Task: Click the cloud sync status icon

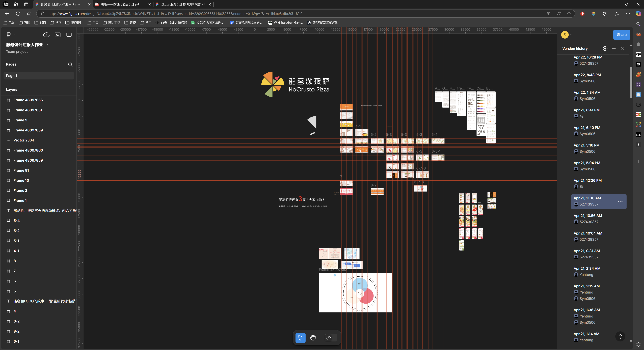Action: pos(46,35)
